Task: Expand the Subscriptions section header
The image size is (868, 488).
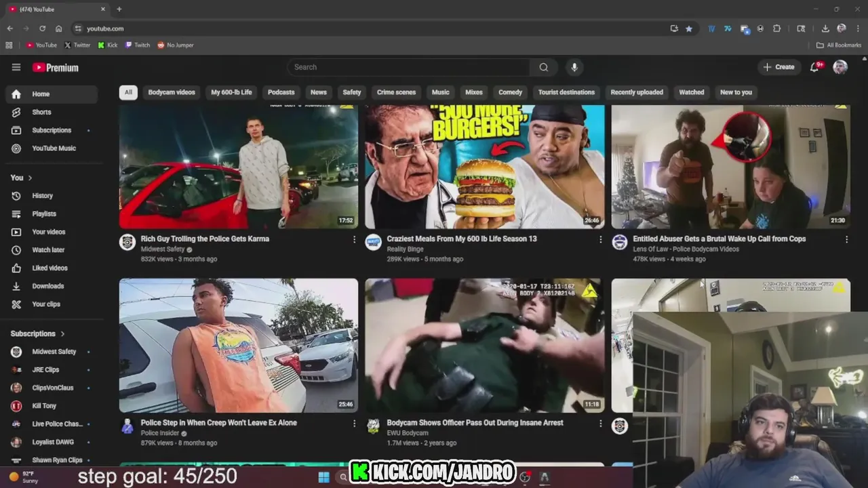Action: click(38, 333)
